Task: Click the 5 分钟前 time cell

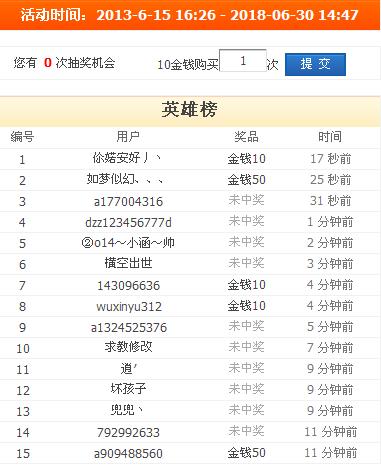Action: point(330,327)
